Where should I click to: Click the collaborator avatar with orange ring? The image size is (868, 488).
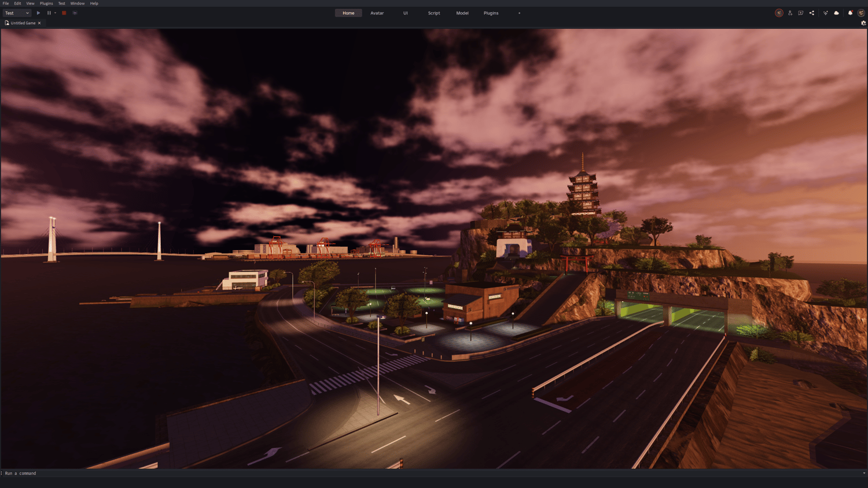point(779,13)
